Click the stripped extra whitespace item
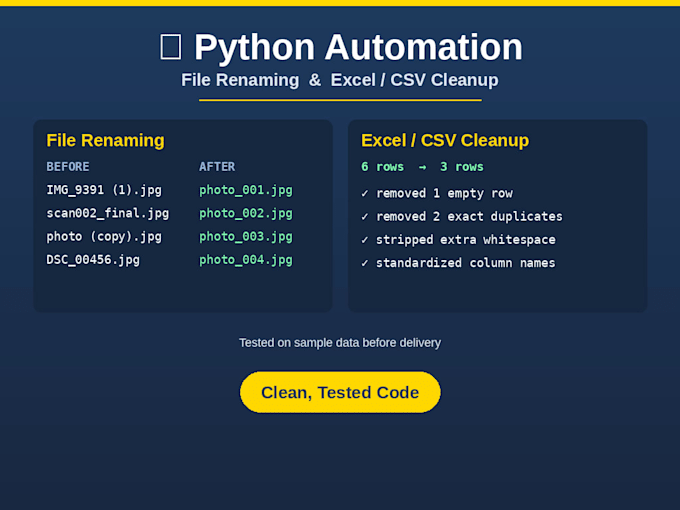 pos(458,240)
